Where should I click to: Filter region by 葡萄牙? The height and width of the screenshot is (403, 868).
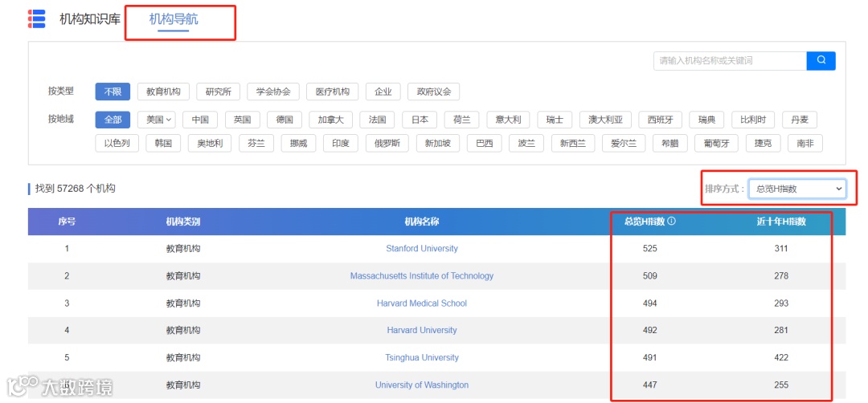pos(716,143)
